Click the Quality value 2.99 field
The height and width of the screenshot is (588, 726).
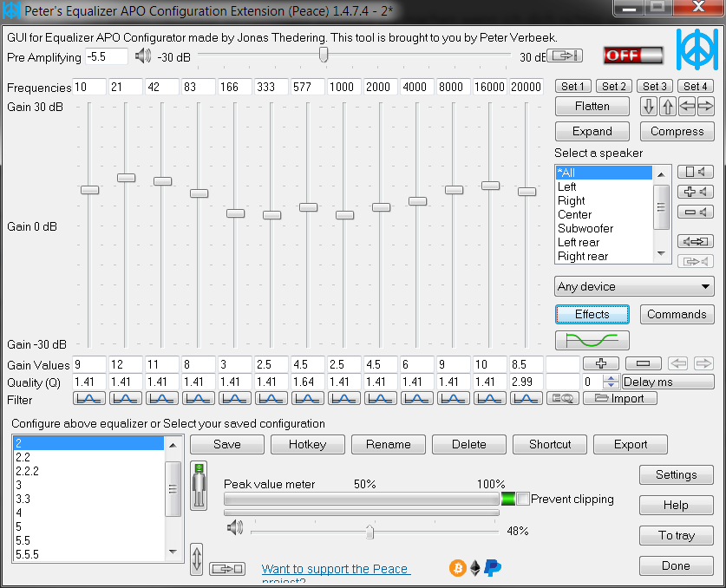pos(527,382)
